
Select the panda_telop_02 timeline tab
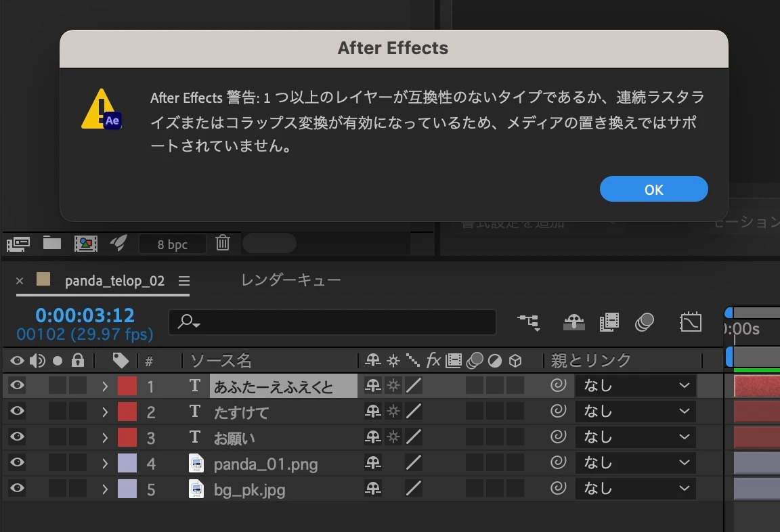point(114,281)
